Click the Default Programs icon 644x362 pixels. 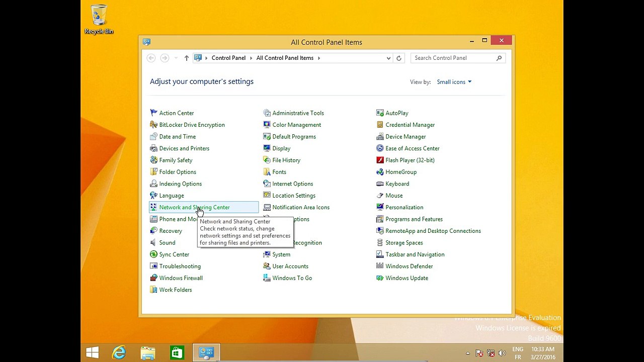point(267,137)
